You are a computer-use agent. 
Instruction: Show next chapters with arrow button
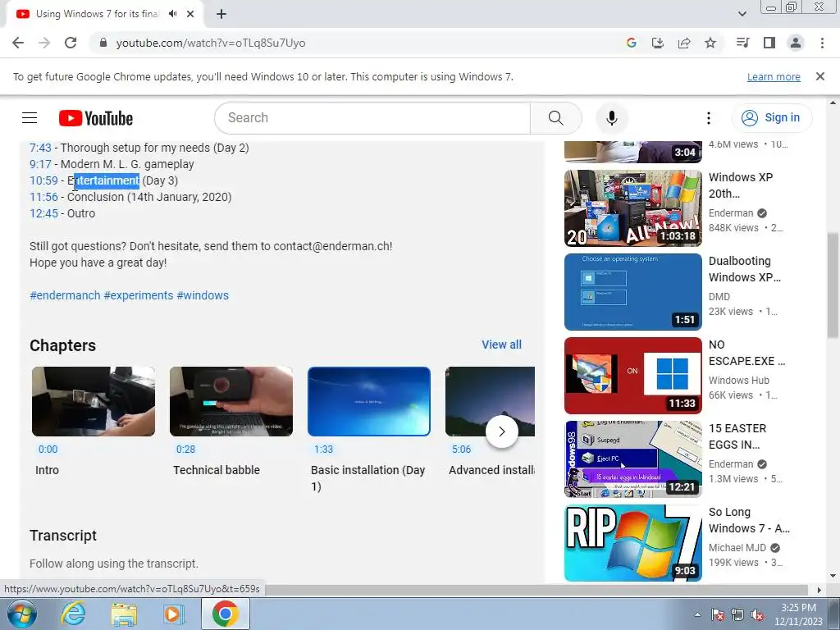[x=502, y=431]
